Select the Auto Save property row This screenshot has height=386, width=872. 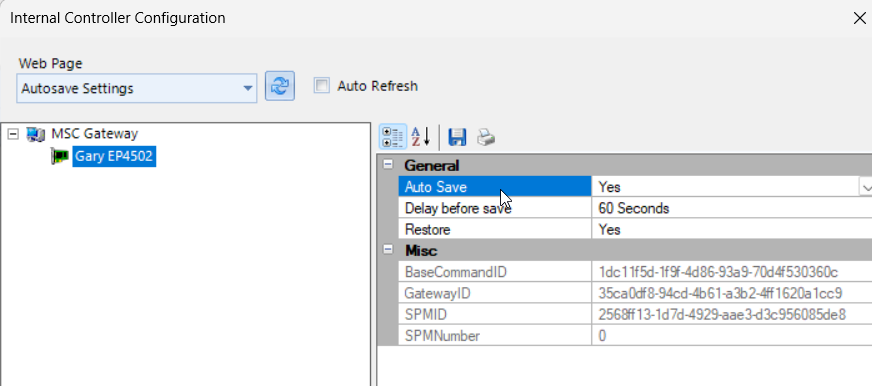(x=495, y=186)
